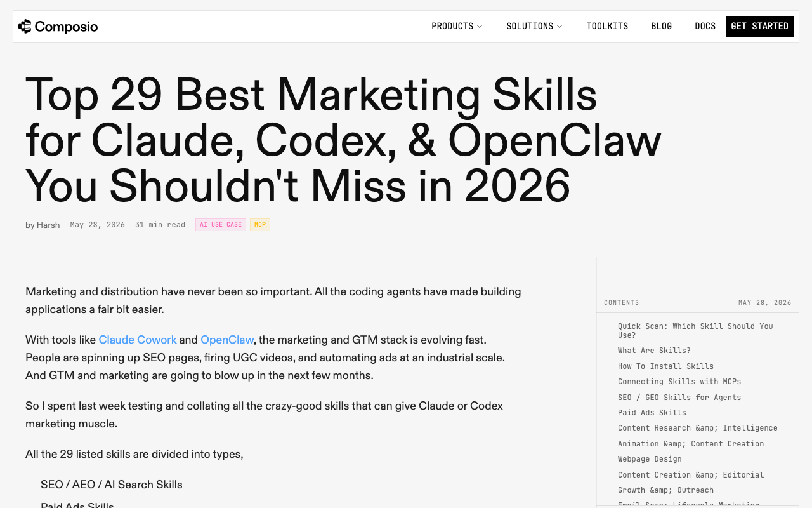812x508 pixels.
Task: Click the article title heading
Action: click(x=343, y=140)
